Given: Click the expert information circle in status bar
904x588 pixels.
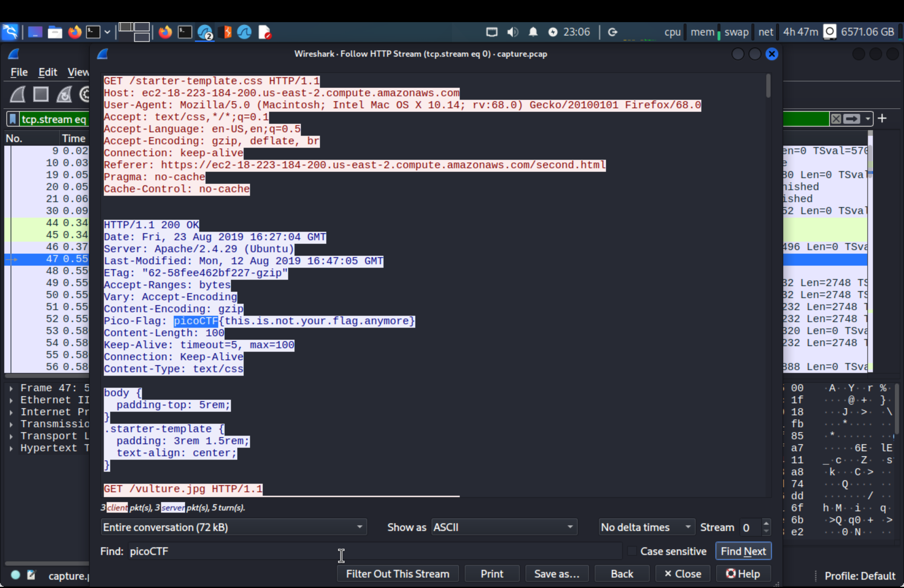Looking at the screenshot, I should pyautogui.click(x=16, y=575).
